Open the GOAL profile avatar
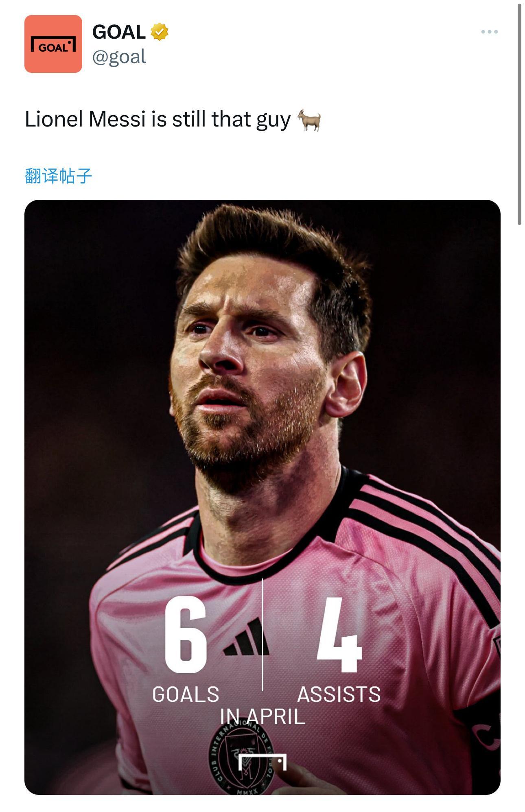 click(53, 44)
